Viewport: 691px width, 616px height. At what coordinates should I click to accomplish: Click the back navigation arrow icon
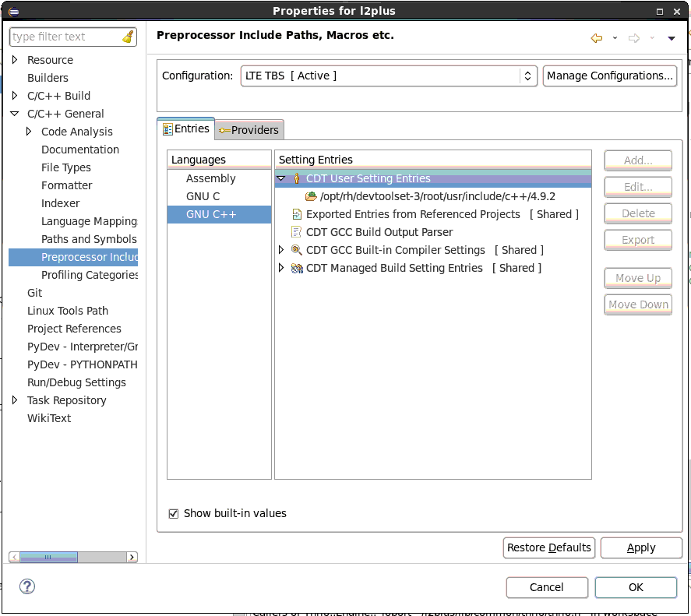pos(597,38)
